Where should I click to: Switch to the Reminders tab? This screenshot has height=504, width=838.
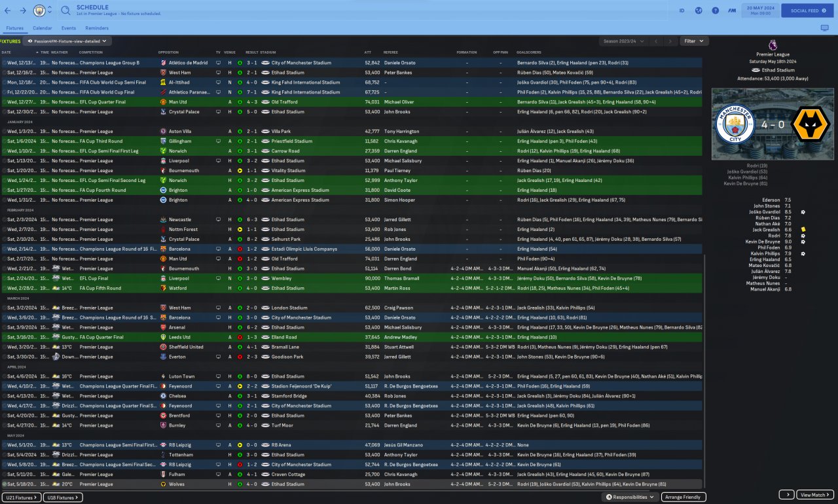click(x=97, y=28)
